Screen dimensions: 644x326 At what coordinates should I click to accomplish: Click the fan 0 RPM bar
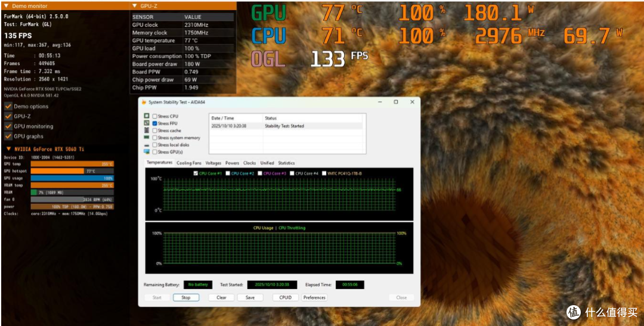[x=72, y=200]
